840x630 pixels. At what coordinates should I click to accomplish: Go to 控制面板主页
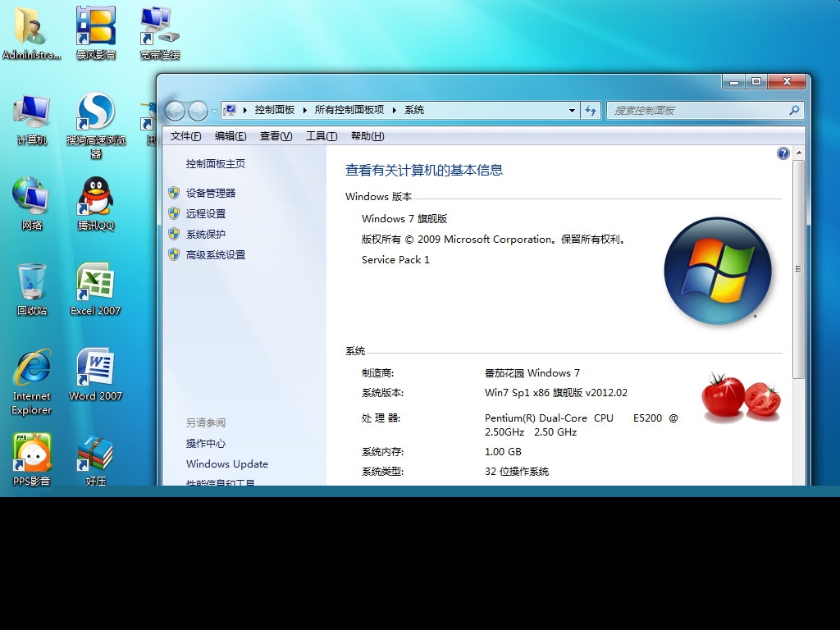pos(216,164)
